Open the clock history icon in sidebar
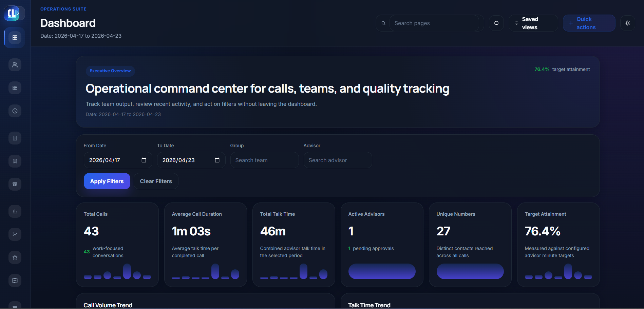This screenshot has height=309, width=644. (15, 111)
